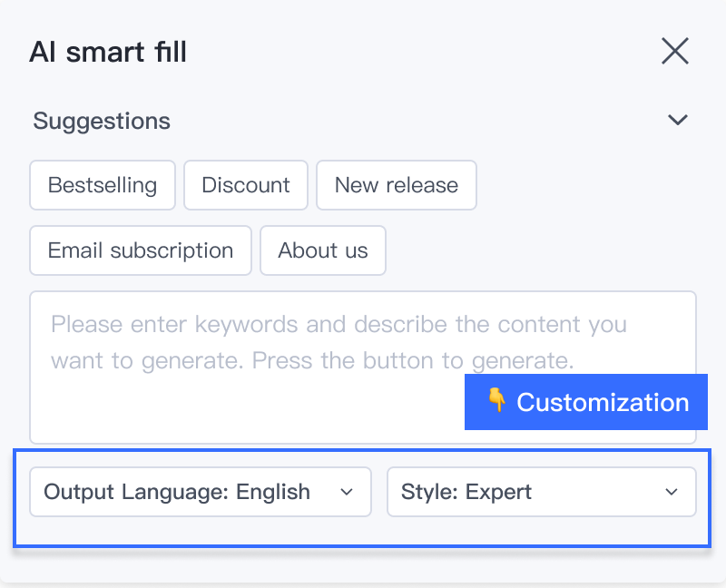Choose the About us suggestion
Image resolution: width=726 pixels, height=588 pixels.
click(x=323, y=250)
